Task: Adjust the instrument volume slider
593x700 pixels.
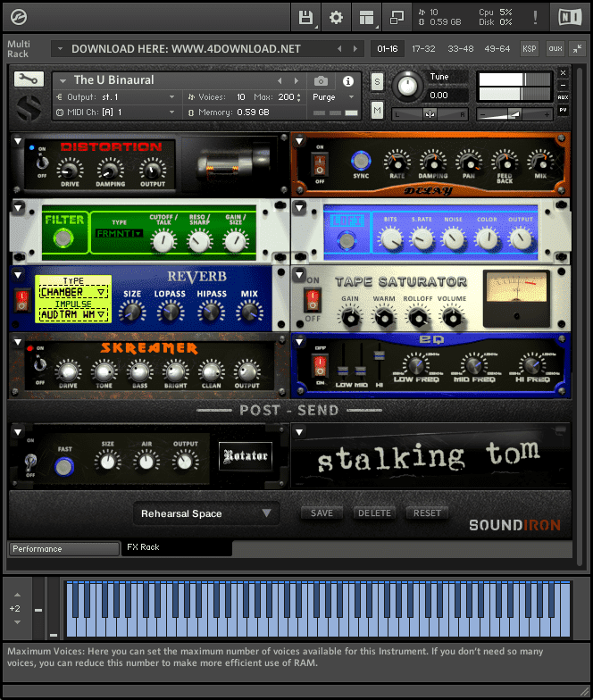Action: pos(514,114)
